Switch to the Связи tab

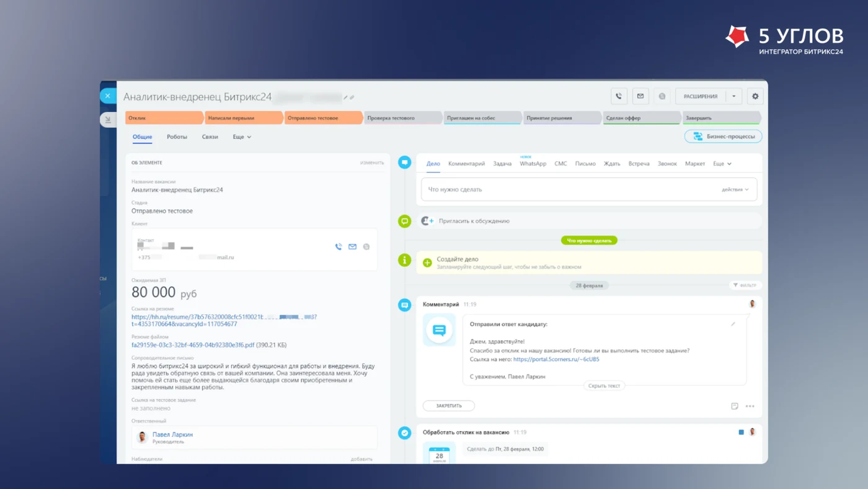210,137
